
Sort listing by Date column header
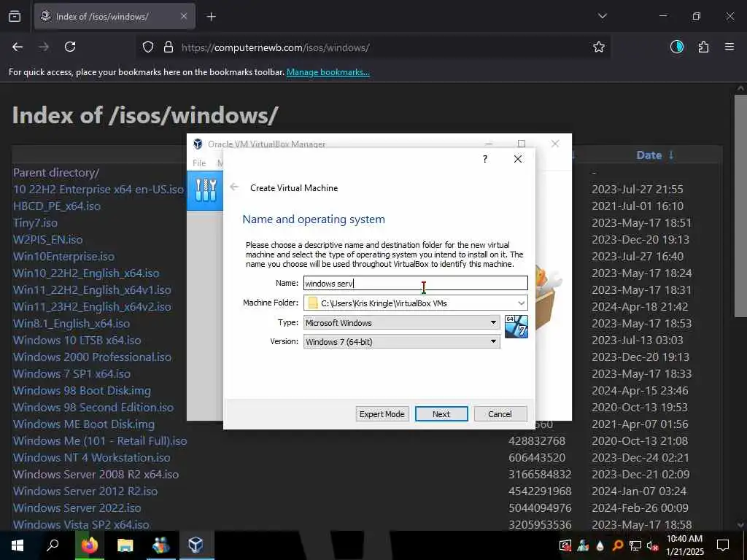649,155
